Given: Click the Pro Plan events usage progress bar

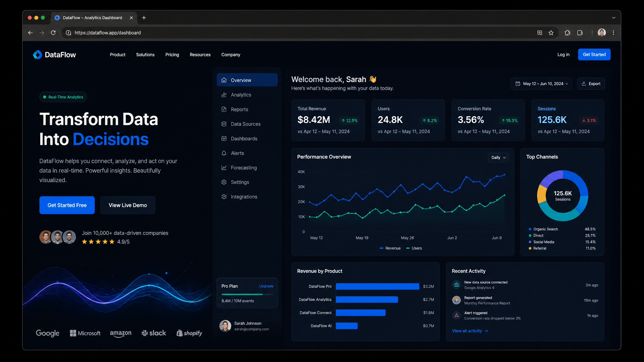Looking at the screenshot, I should pyautogui.click(x=247, y=294).
